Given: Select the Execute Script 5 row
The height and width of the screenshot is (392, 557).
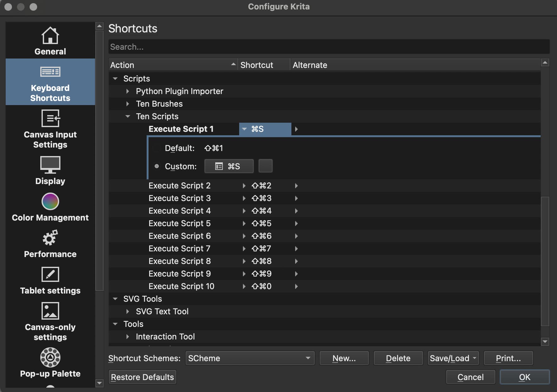Looking at the screenshot, I should pyautogui.click(x=179, y=223).
